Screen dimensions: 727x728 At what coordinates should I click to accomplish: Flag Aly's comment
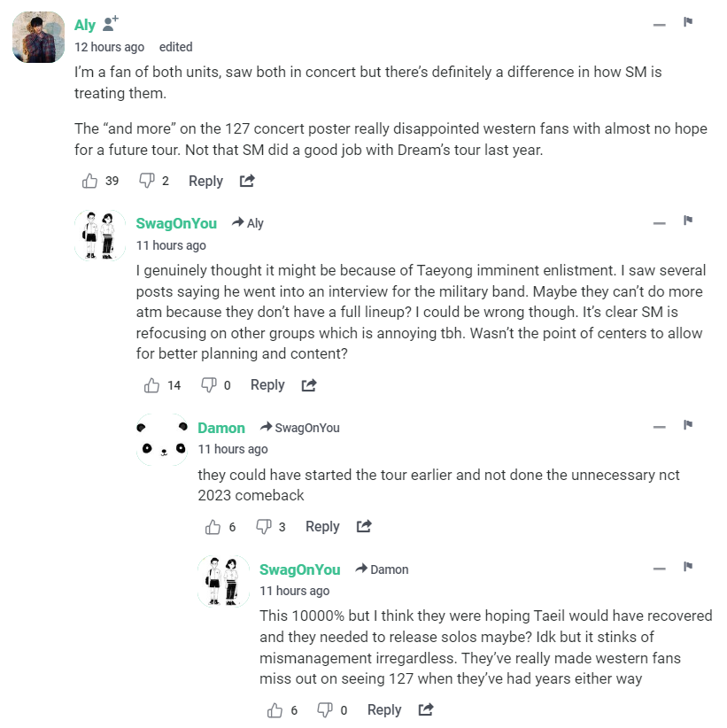(687, 22)
